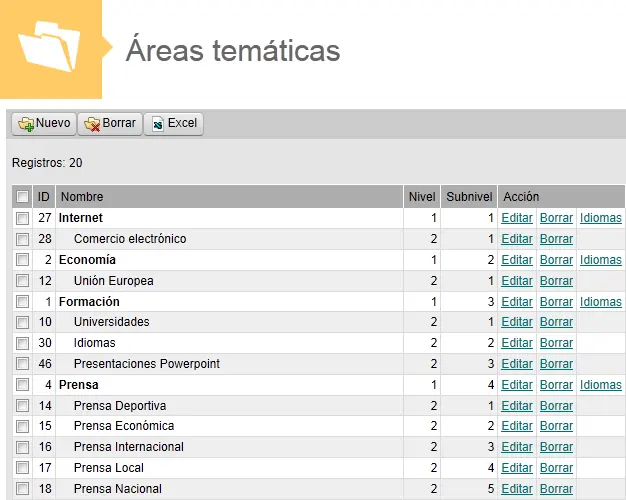Image resolution: width=626 pixels, height=500 pixels.
Task: Edit the Prensa Nacional entry
Action: [517, 489]
